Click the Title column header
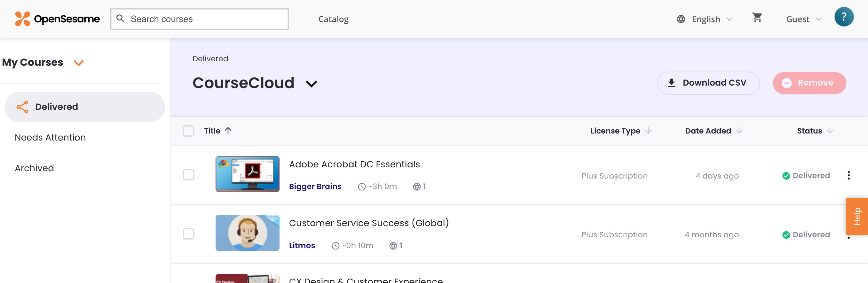 [212, 131]
